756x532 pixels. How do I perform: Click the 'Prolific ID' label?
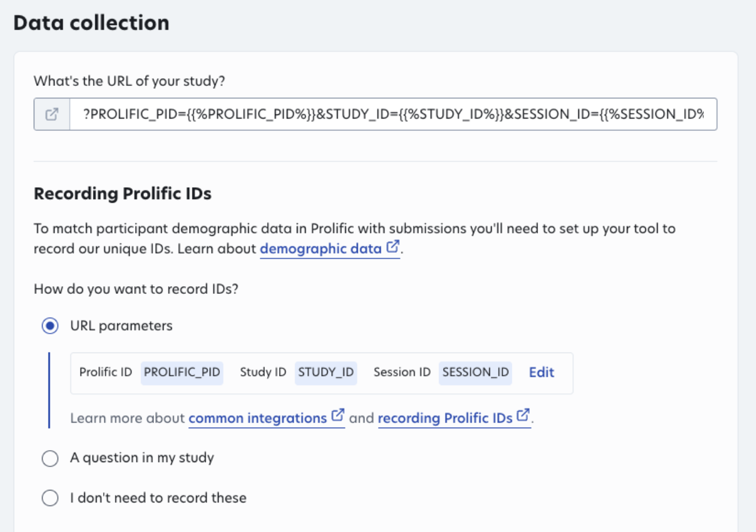tap(105, 373)
